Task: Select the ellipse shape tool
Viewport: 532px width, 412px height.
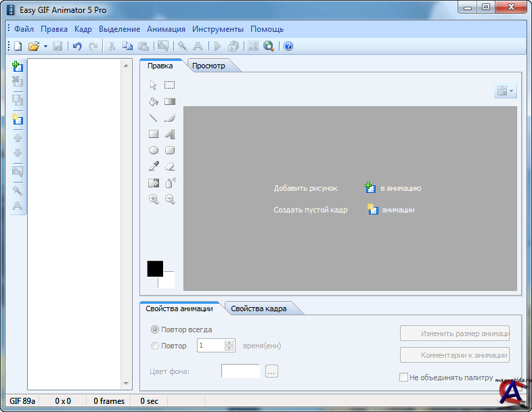Action: [x=154, y=150]
